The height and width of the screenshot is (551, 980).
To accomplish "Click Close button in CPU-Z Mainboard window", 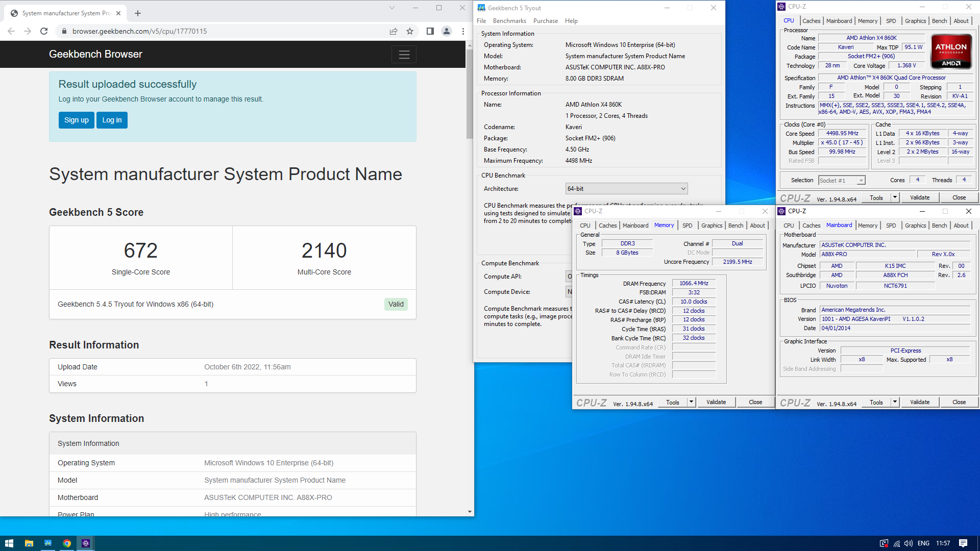I will [959, 402].
